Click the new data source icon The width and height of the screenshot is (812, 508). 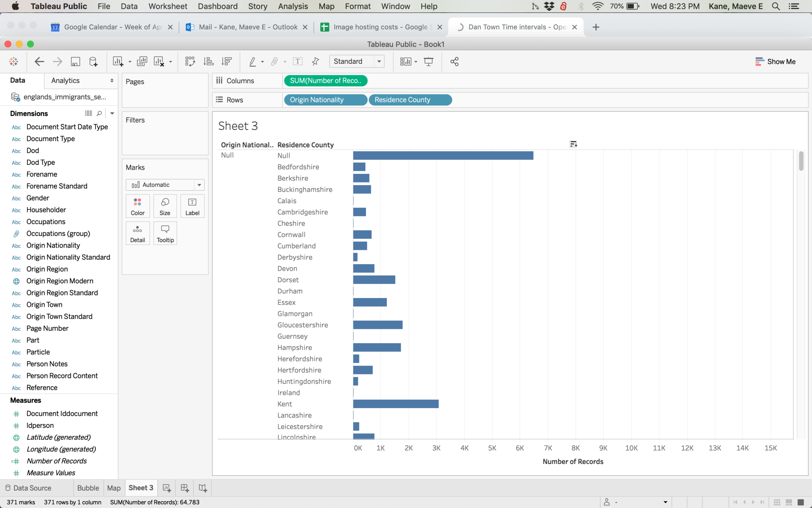point(93,61)
